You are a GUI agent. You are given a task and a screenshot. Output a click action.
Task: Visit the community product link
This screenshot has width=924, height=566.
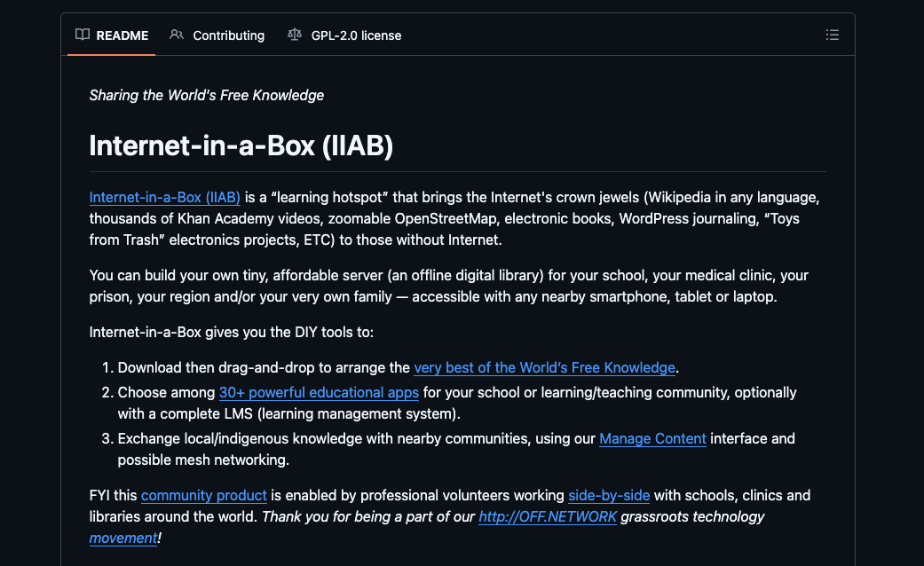204,495
